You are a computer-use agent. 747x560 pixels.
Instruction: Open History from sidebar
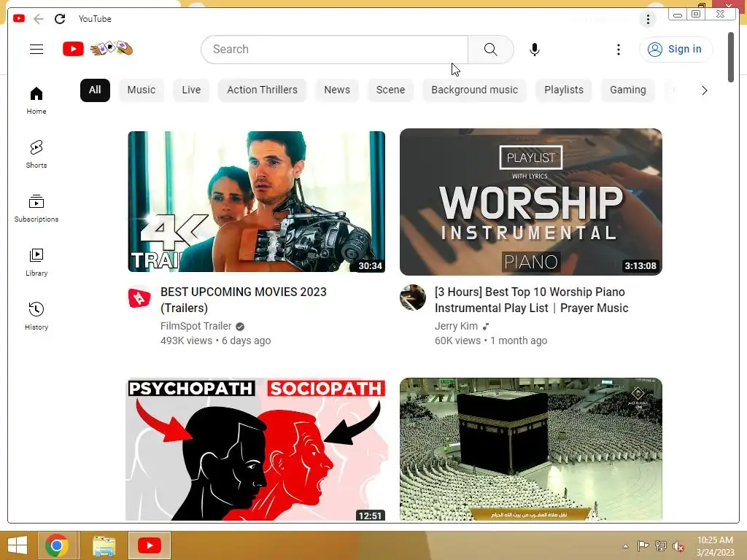[x=36, y=316]
